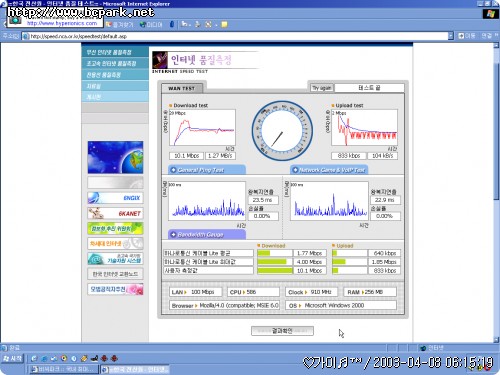Open the 기술지원 시스템 banner link
This screenshot has width=500, height=375.
(115, 259)
